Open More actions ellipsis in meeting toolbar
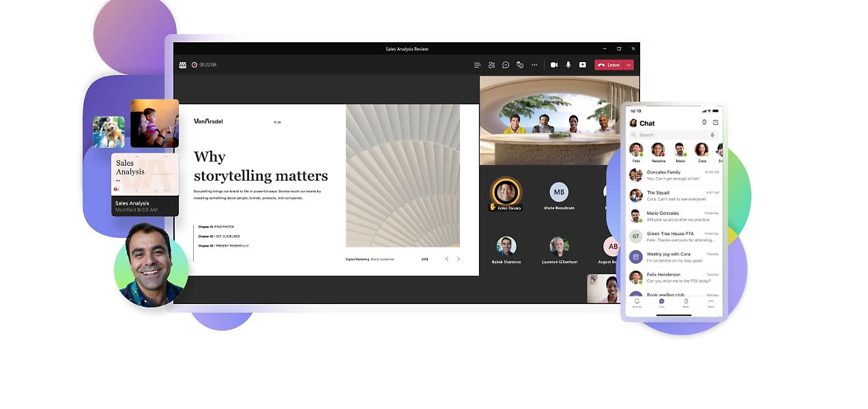 pos(534,65)
